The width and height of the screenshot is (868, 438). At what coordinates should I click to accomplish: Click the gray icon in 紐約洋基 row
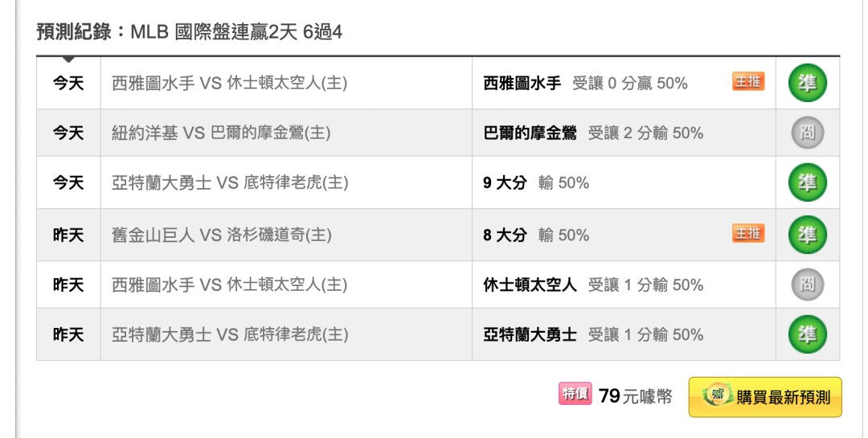pyautogui.click(x=807, y=133)
